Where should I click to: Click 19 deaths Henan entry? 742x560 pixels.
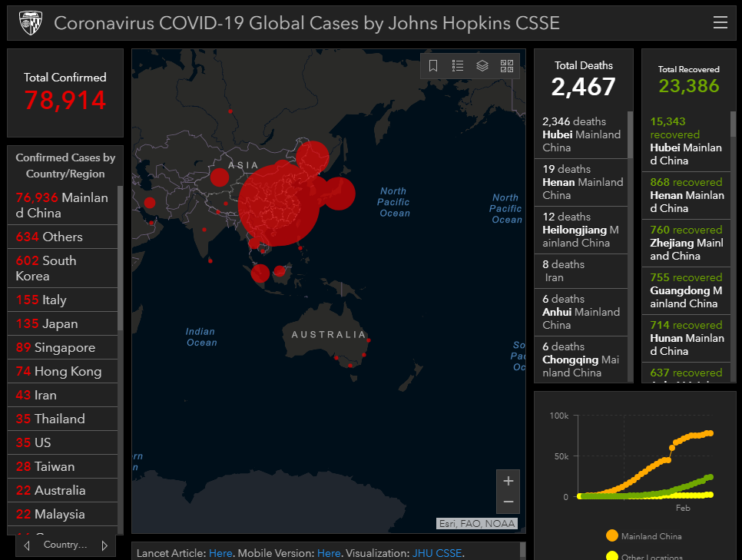coord(581,182)
